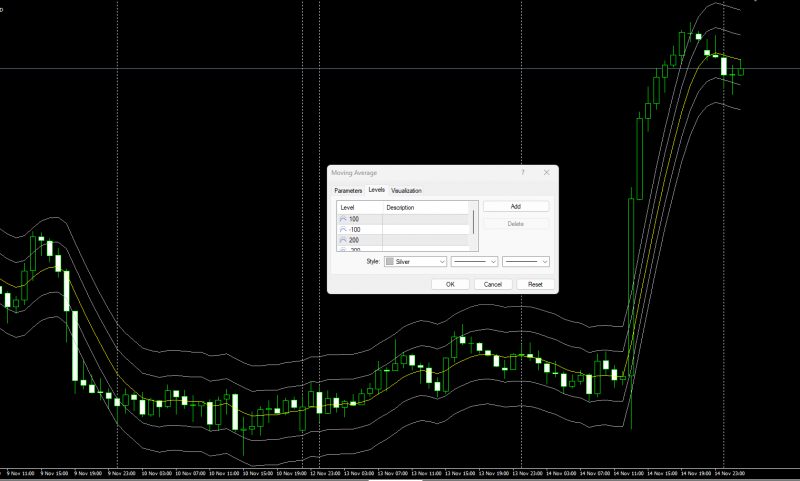Click the Add level button
Image resolution: width=800 pixels, height=481 pixels.
[x=516, y=207]
